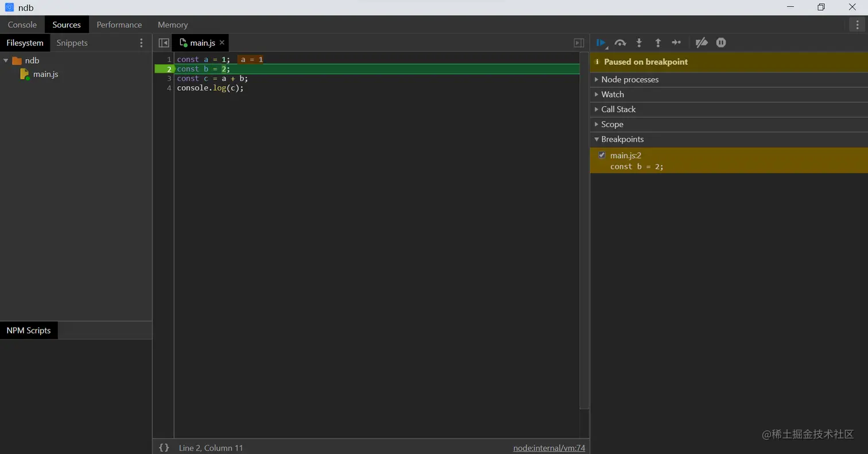Switch to the Console tab
This screenshot has height=454, width=868.
22,25
